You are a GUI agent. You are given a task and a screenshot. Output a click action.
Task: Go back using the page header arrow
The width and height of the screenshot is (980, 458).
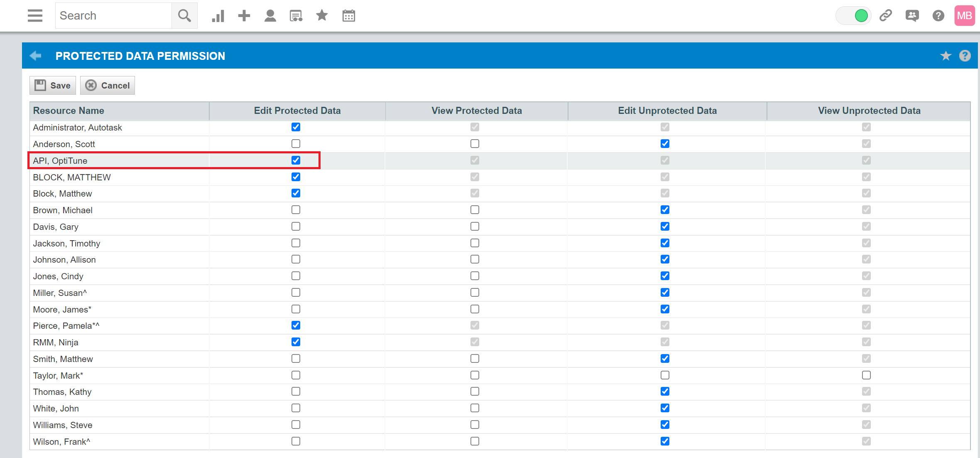36,56
